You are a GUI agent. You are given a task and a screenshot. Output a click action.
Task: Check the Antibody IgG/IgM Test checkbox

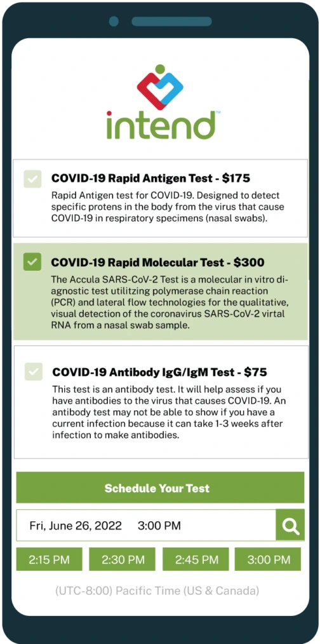(x=33, y=371)
